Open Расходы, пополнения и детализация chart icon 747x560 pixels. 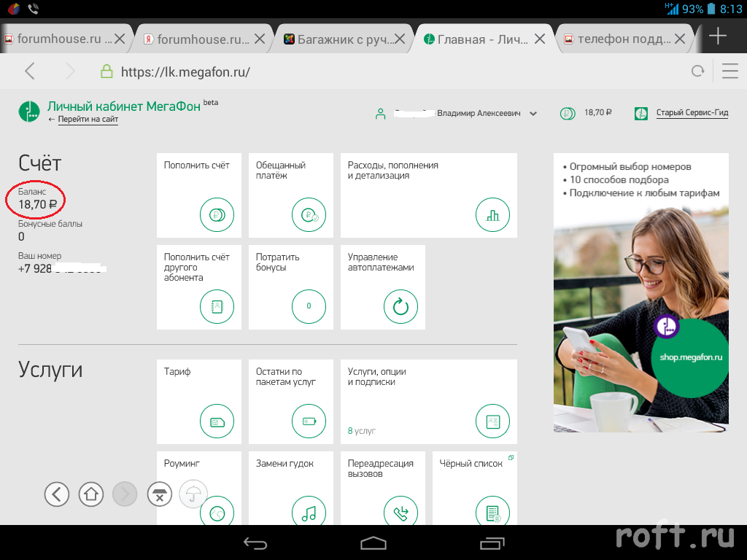point(492,215)
